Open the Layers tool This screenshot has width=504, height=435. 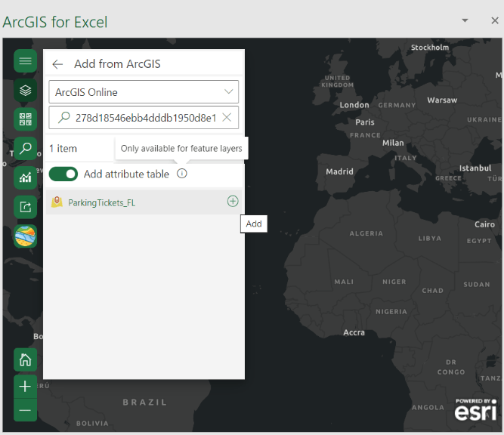[x=26, y=91]
